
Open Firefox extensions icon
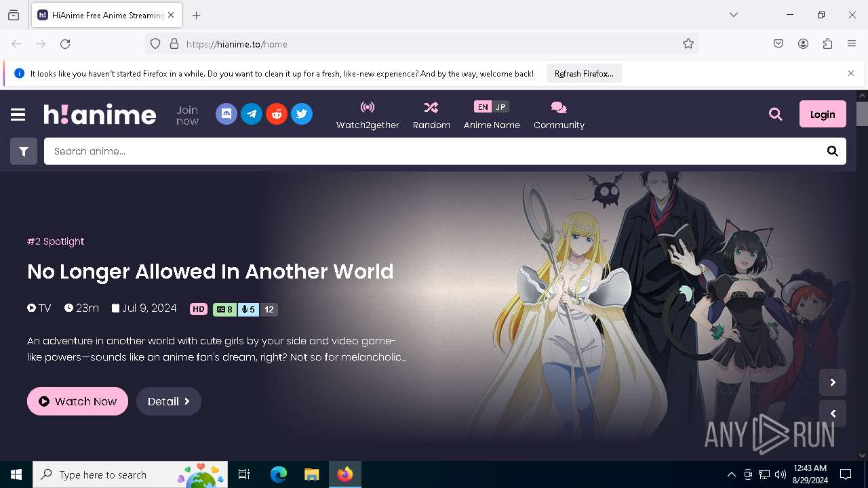(x=827, y=44)
